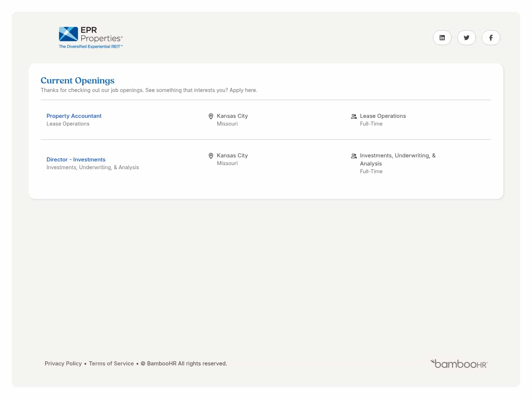The image size is (532, 399).
Task: Click Full-Time label in Director - Investments row
Action: pyautogui.click(x=371, y=171)
